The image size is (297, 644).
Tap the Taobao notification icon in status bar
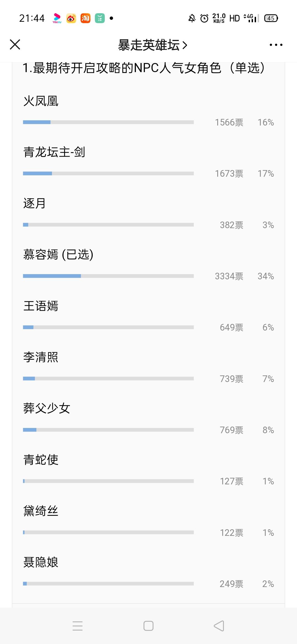pos(85,18)
